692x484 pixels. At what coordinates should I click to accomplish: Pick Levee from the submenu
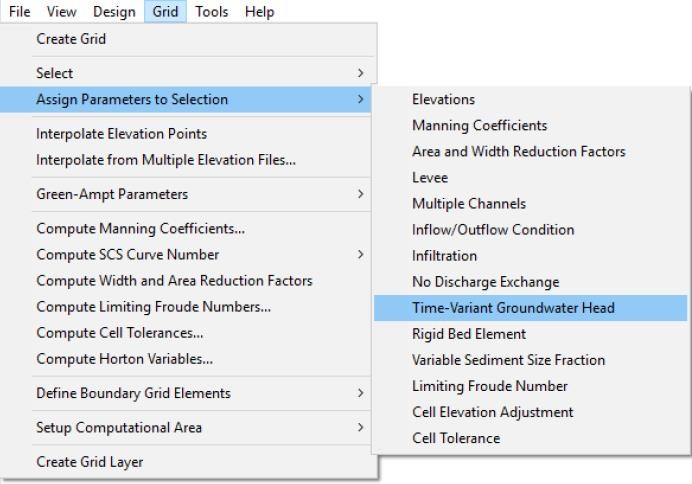[430, 178]
